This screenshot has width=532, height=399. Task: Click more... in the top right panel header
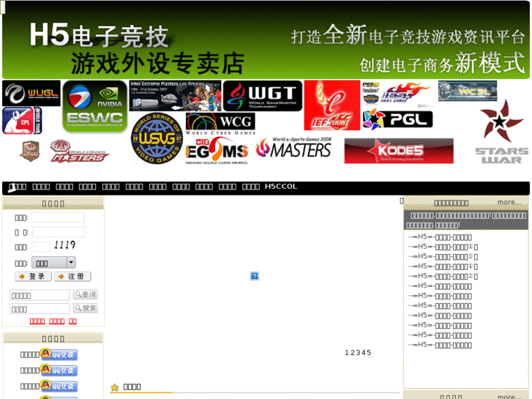(x=509, y=202)
